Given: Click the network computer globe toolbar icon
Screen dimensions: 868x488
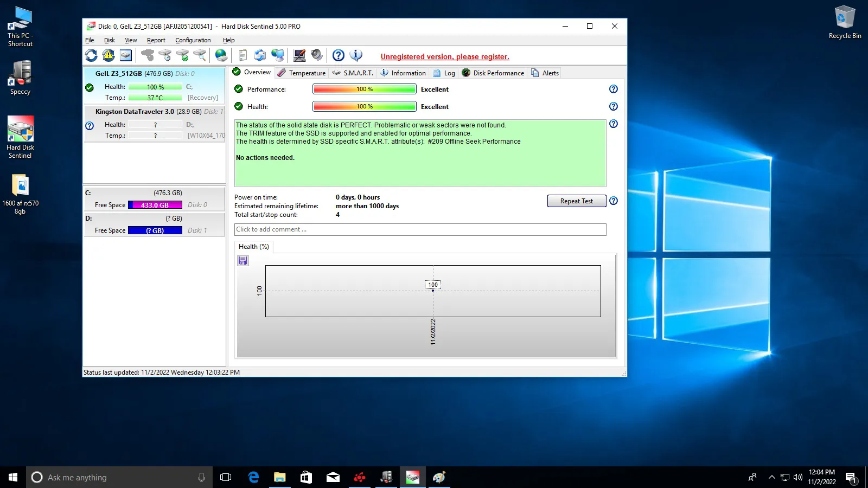Looking at the screenshot, I should coord(278,55).
